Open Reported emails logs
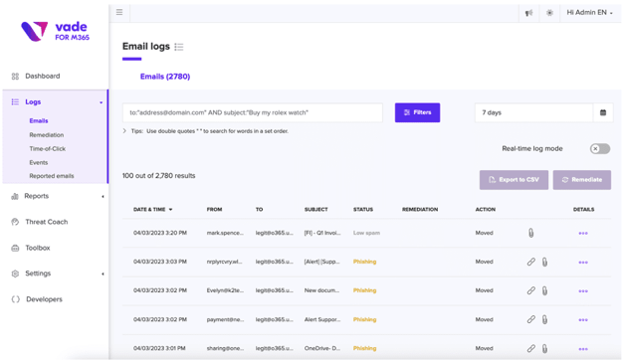This screenshot has height=364, width=622. (x=52, y=176)
